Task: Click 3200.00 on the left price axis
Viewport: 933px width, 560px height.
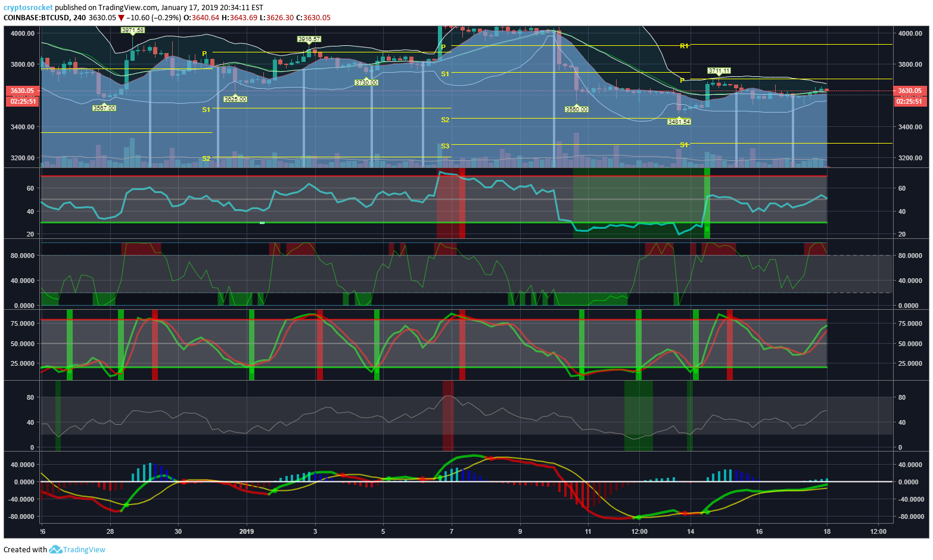Action: click(x=23, y=158)
